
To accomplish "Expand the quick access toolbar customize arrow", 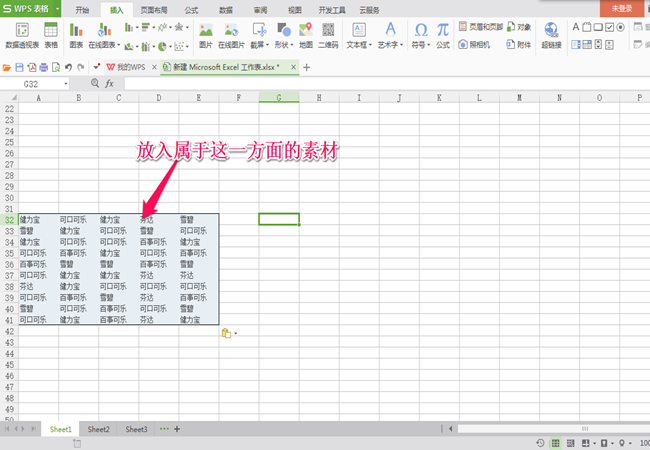I will tap(97, 67).
